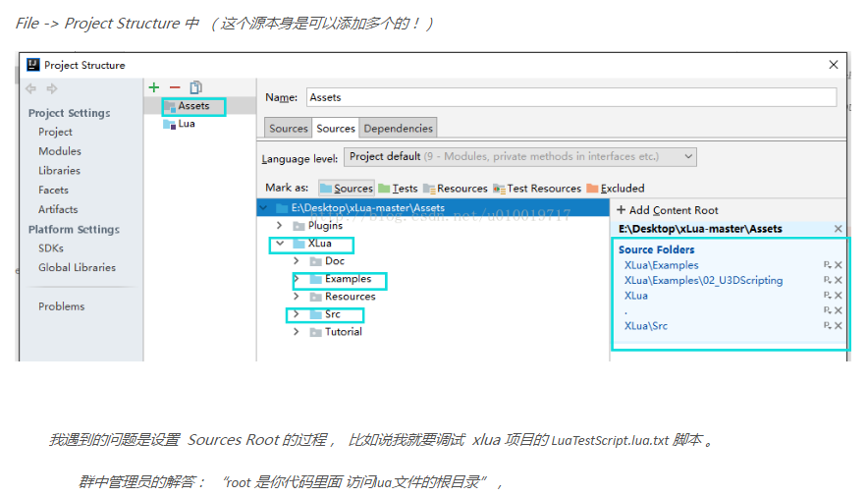This screenshot has width=868, height=497.
Task: Click the back navigation arrow
Action: point(31,88)
